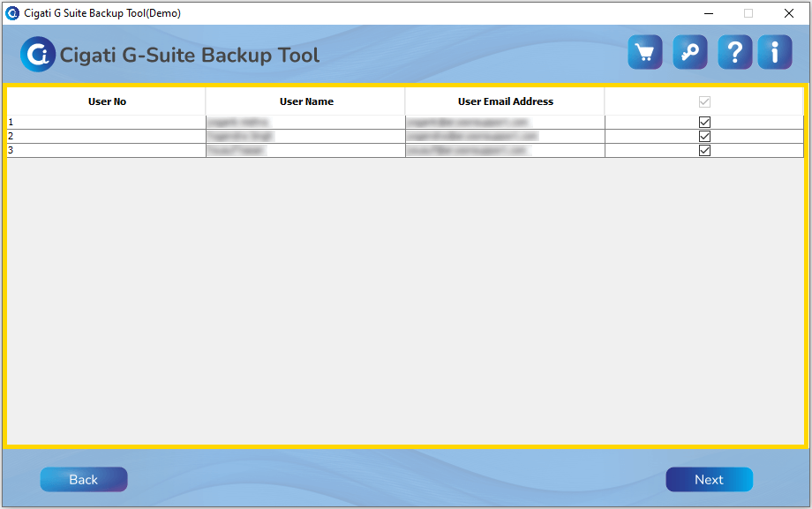Open the purchase cart icon
This screenshot has height=509, width=812.
645,53
